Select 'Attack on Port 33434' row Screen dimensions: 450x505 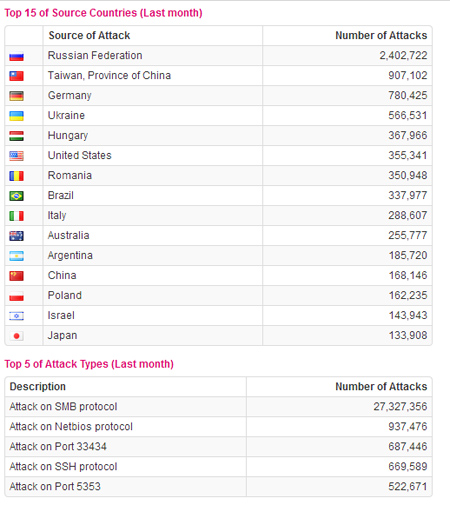[218, 447]
